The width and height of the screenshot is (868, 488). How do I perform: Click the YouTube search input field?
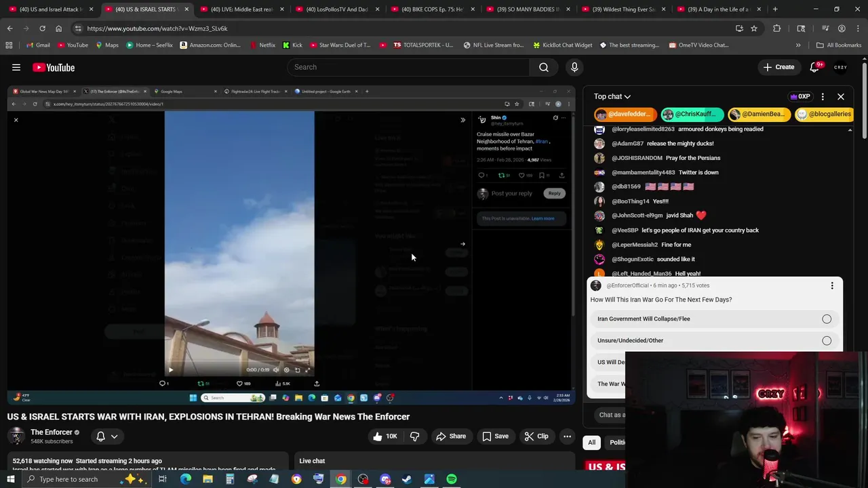click(x=409, y=67)
